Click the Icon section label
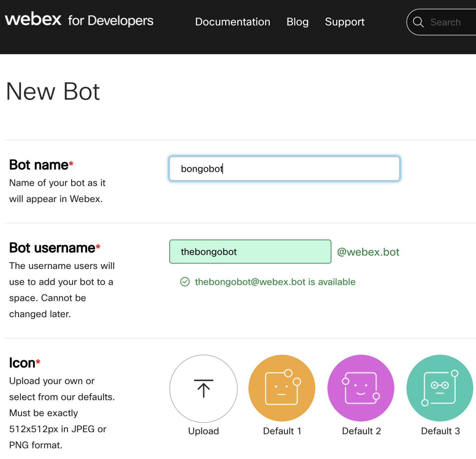This screenshot has width=476, height=459. click(x=25, y=363)
